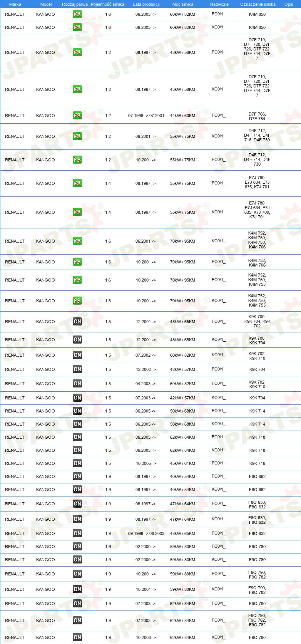
Task: Select the 1.5 capacity cell in 04.2003 row
Action: 108,384
